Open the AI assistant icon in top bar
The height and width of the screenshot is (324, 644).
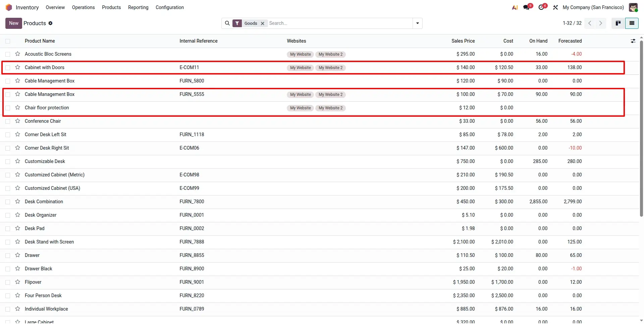[515, 7]
